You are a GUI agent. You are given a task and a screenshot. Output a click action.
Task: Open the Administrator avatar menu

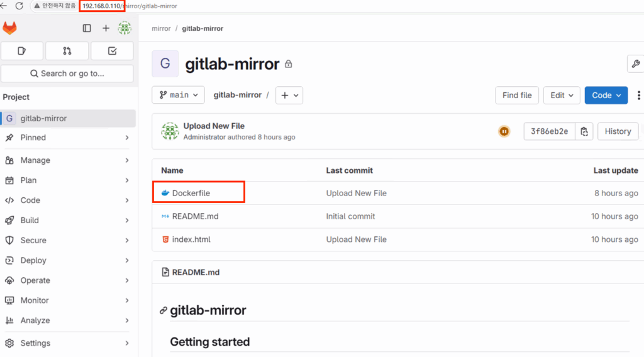coord(125,28)
